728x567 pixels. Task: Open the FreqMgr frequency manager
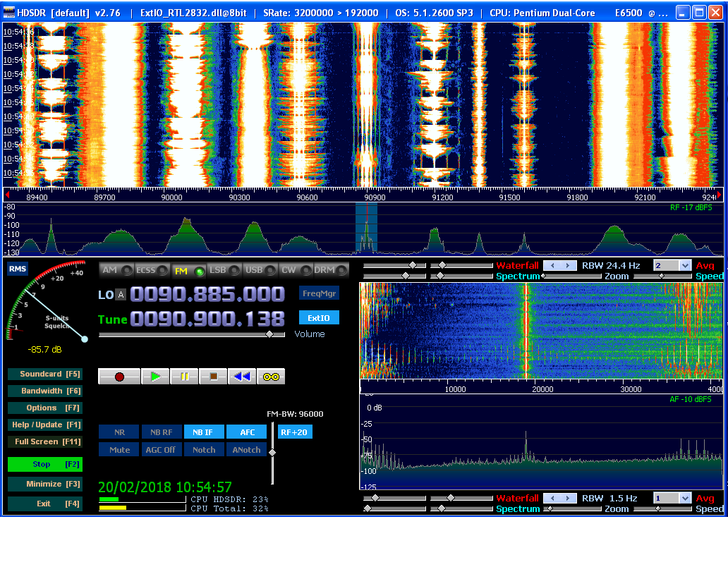click(319, 293)
